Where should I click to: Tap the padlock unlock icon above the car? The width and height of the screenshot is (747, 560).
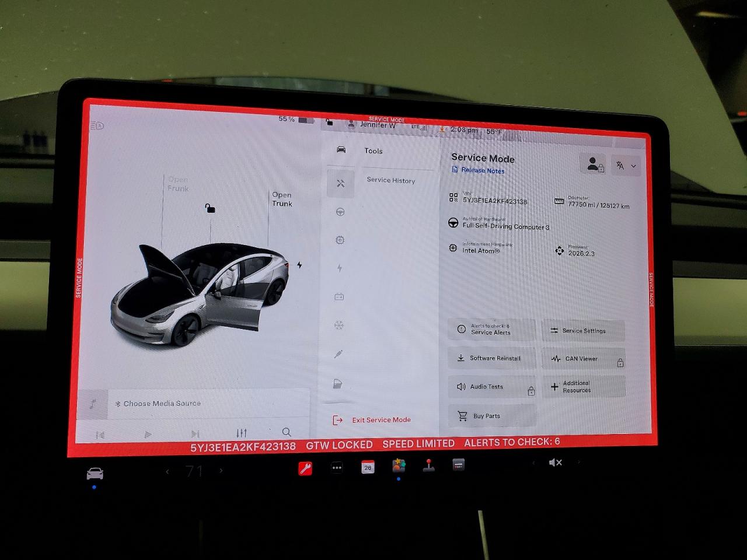210,208
